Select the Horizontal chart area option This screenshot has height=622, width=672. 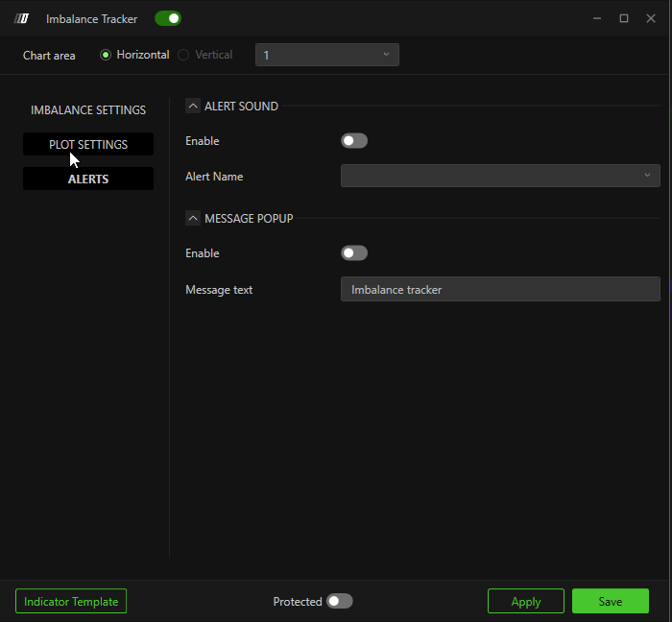point(107,55)
